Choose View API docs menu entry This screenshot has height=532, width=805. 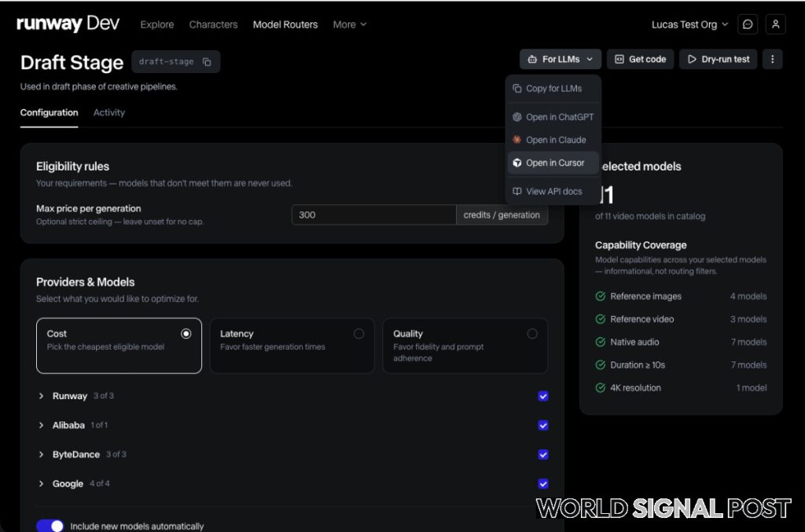[553, 192]
